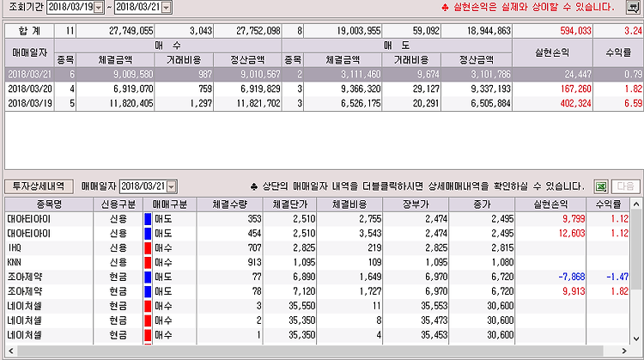This screenshot has width=644, height=360.
Task: Select the 2018/03/21 summary row
Action: (x=324, y=75)
